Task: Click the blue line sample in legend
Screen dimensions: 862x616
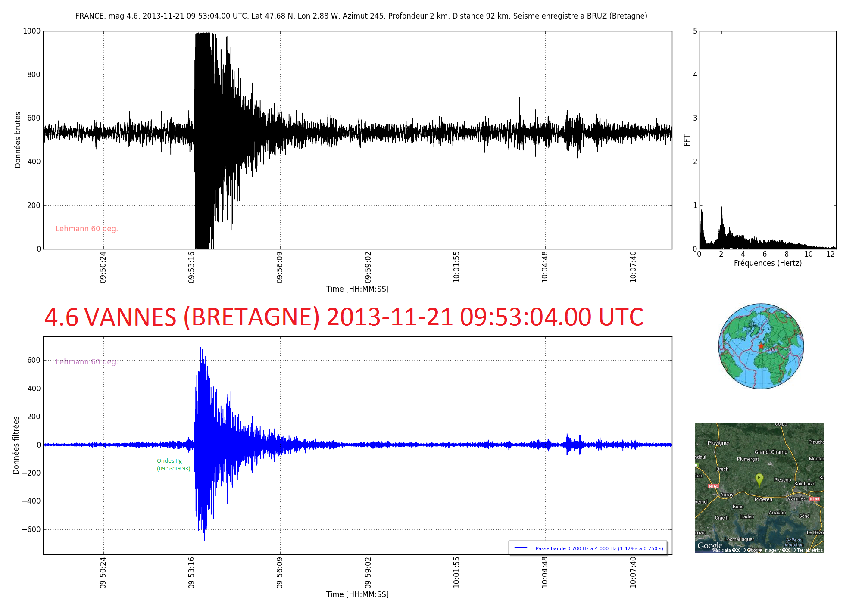Action: coord(521,548)
